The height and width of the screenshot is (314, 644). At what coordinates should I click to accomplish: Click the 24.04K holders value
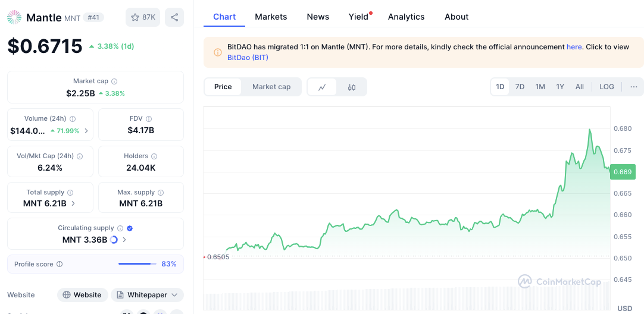[141, 168]
